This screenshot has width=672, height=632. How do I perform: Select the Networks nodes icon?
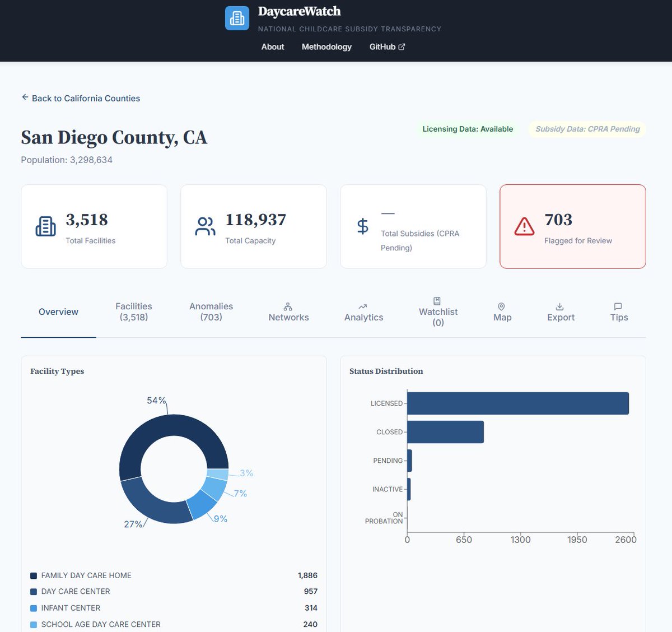pos(288,306)
